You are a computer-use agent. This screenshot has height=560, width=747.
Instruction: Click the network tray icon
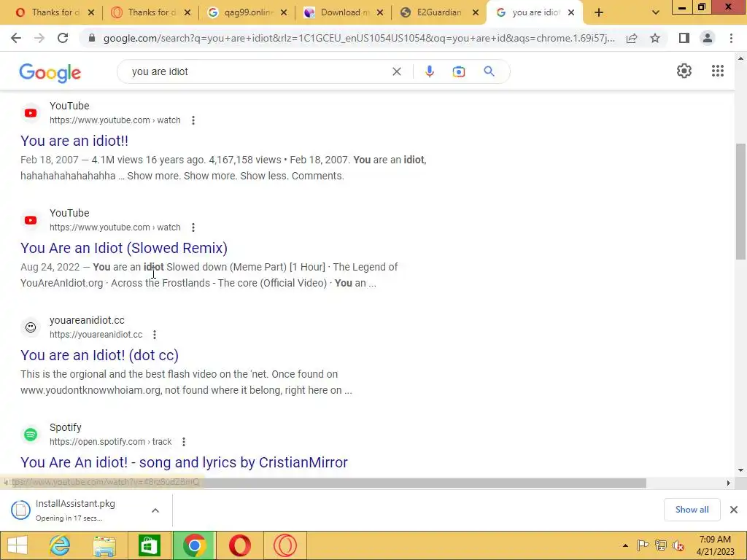coord(661,545)
